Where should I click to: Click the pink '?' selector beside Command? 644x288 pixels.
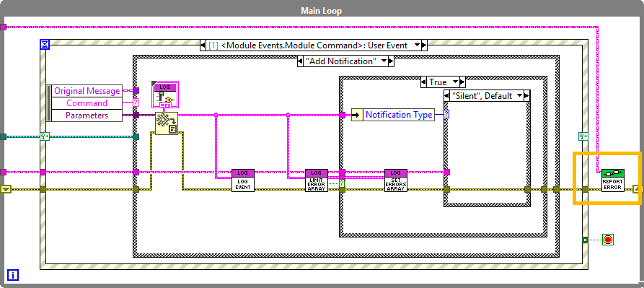pos(136,102)
